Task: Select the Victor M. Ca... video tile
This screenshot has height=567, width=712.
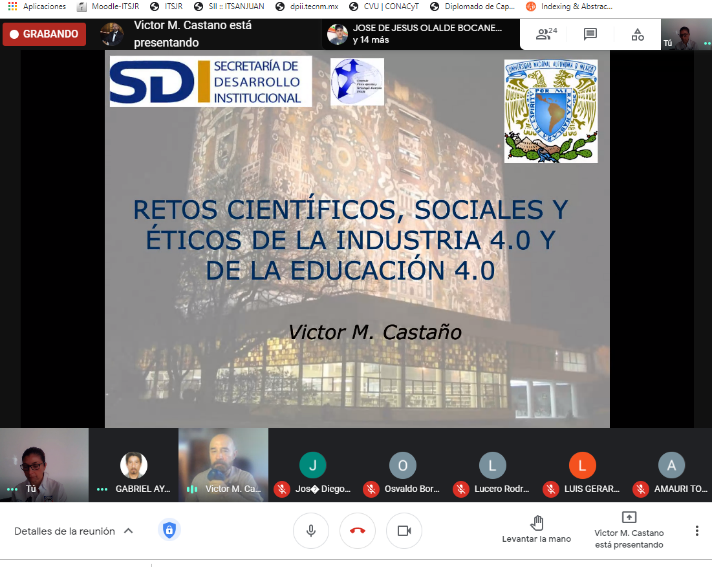Action: (223, 465)
